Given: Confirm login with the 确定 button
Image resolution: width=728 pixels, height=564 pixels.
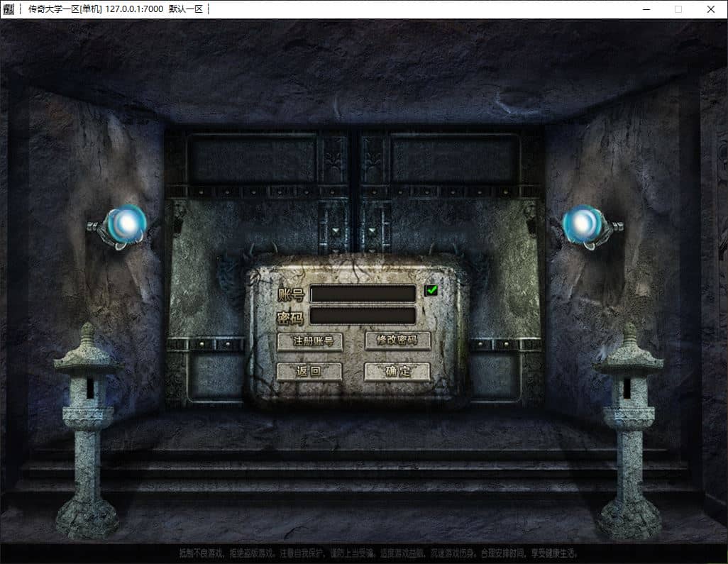Looking at the screenshot, I should pyautogui.click(x=397, y=371).
